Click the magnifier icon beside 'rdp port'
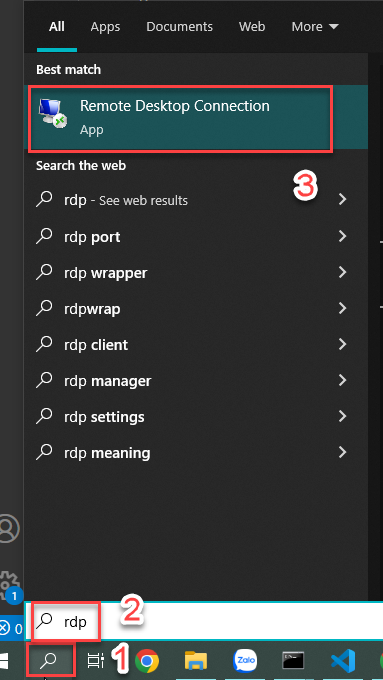Image resolution: width=383 pixels, height=680 pixels. [x=45, y=235]
